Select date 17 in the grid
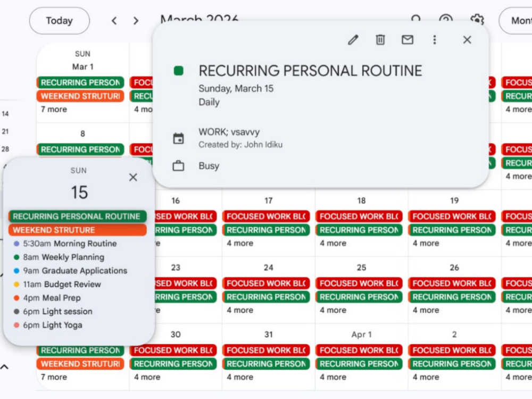This screenshot has height=399, width=532. [268, 201]
